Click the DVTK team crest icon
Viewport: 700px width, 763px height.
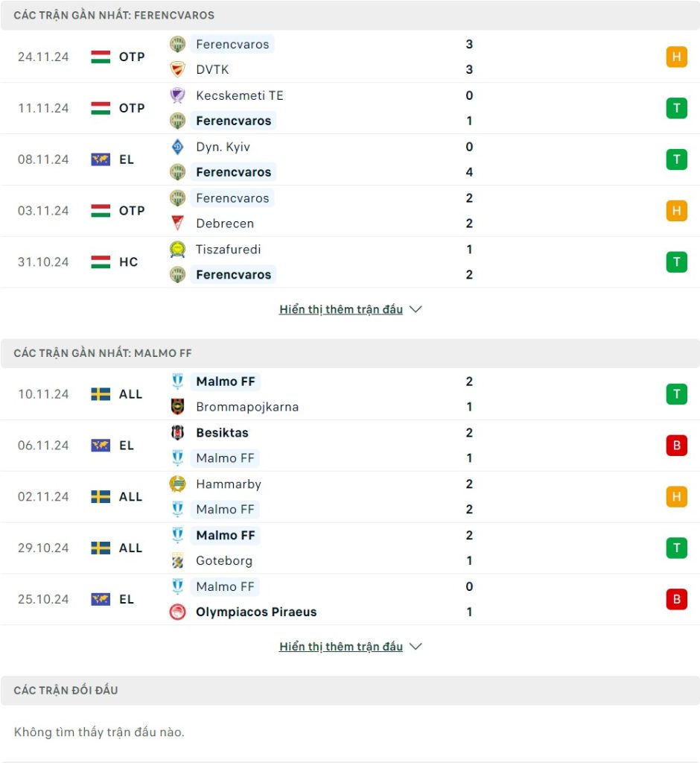click(x=177, y=69)
